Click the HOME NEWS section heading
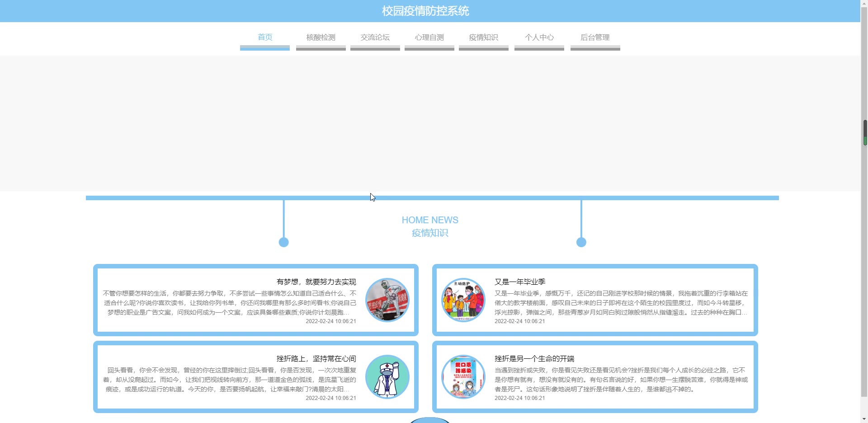Screen dimensions: 868x423 (430, 220)
